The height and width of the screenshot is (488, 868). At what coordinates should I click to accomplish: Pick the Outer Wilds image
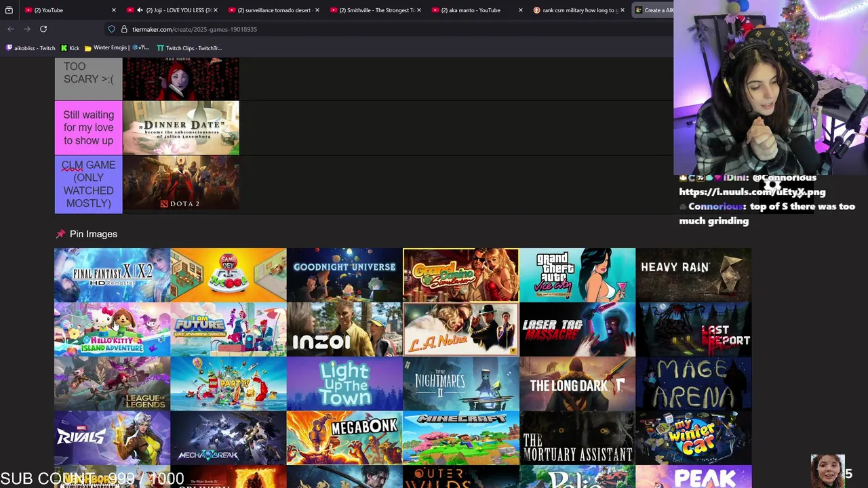pos(461,476)
